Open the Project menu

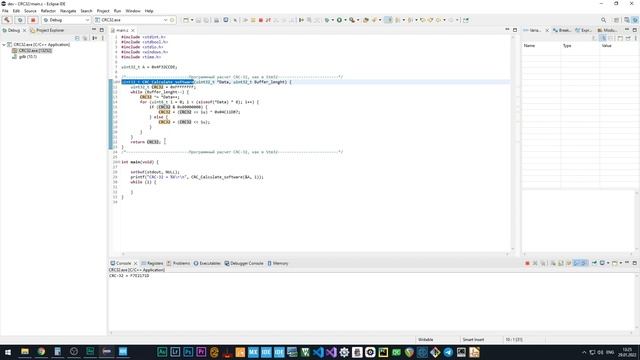point(103,11)
